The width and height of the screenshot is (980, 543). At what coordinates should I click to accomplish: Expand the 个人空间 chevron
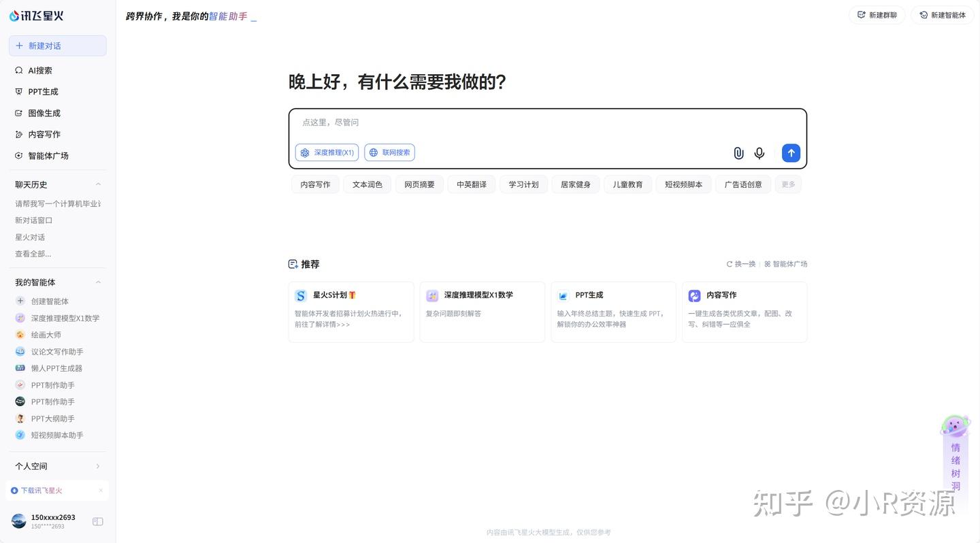(98, 466)
